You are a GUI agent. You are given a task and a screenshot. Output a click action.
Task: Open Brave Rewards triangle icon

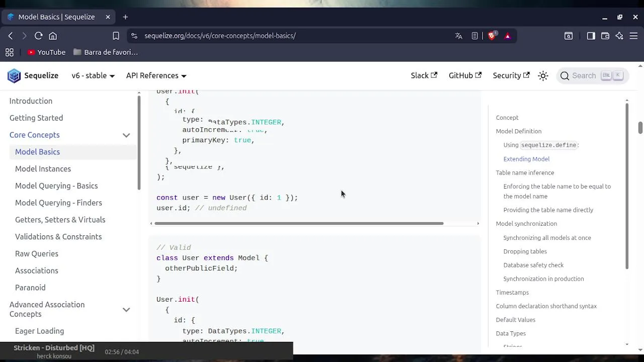point(508,36)
